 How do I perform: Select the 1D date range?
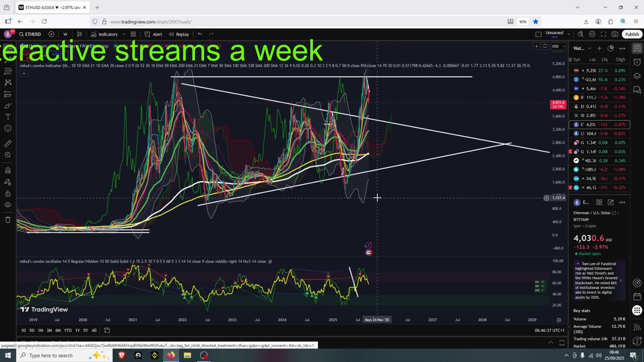[24, 330]
